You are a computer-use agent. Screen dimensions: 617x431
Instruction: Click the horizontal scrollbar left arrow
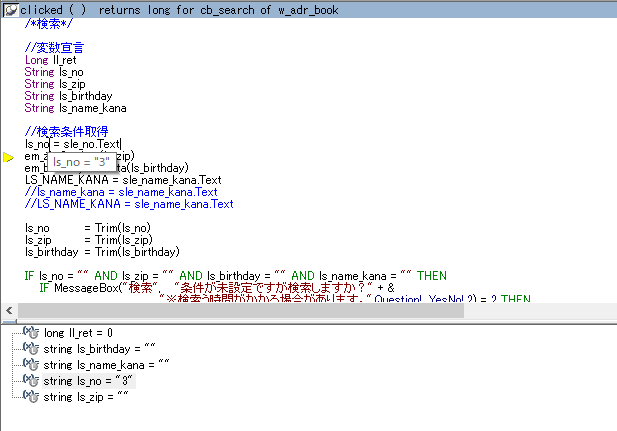8,311
